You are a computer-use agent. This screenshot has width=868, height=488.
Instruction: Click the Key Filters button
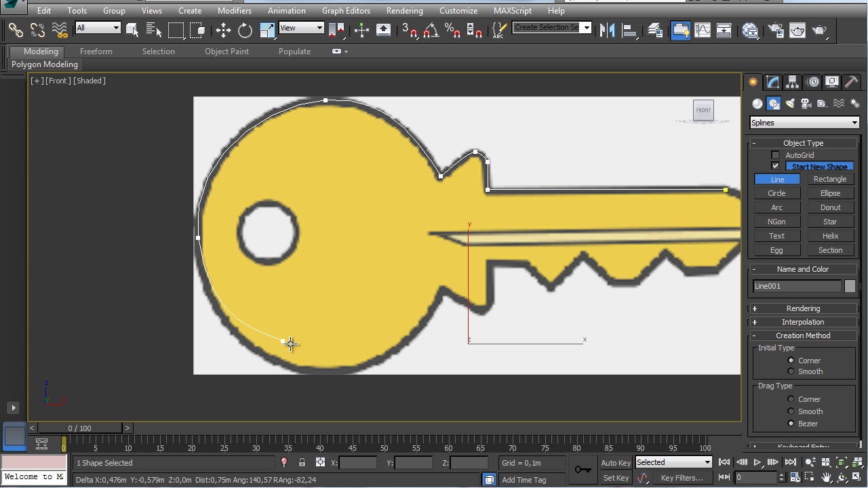(682, 478)
